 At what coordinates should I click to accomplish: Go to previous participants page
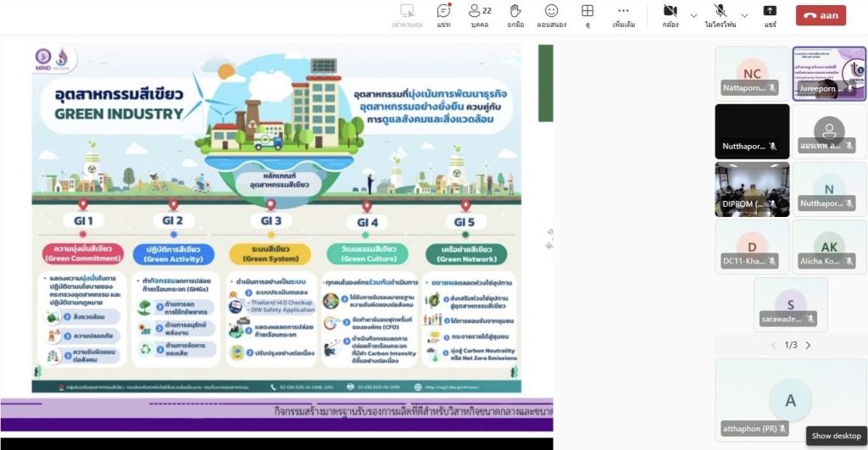click(x=772, y=346)
